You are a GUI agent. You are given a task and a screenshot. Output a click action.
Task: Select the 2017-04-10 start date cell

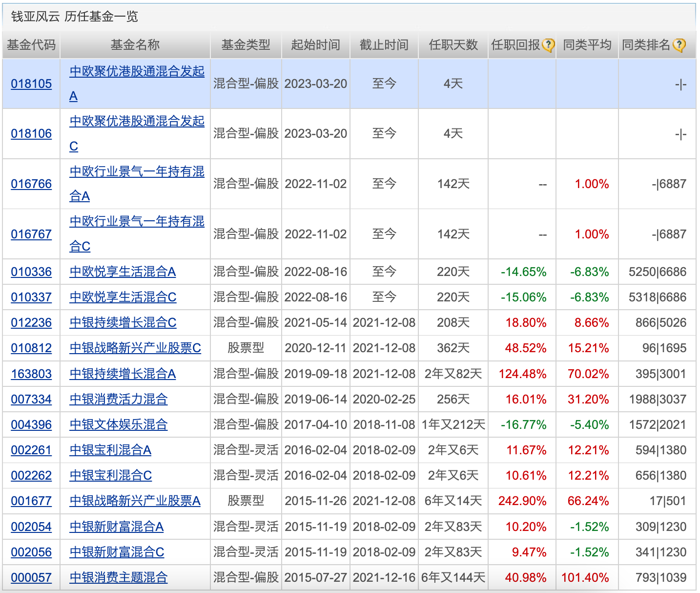click(316, 424)
